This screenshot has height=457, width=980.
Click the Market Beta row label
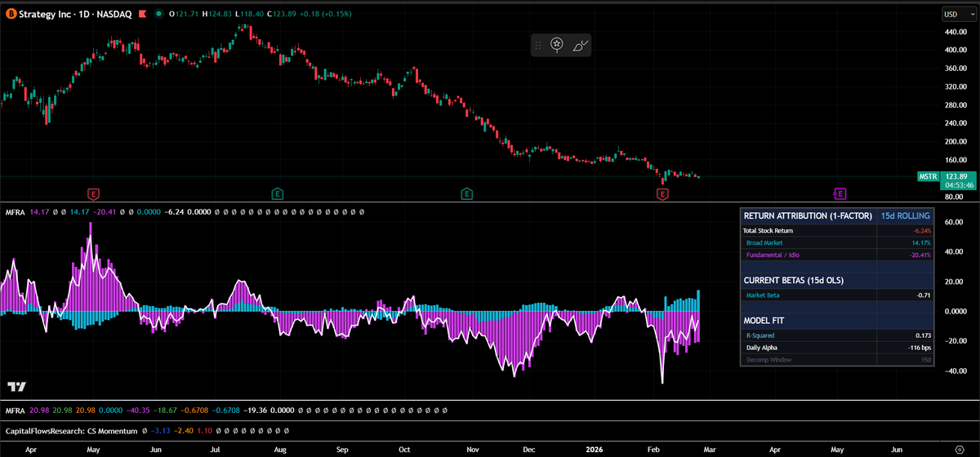click(x=764, y=295)
